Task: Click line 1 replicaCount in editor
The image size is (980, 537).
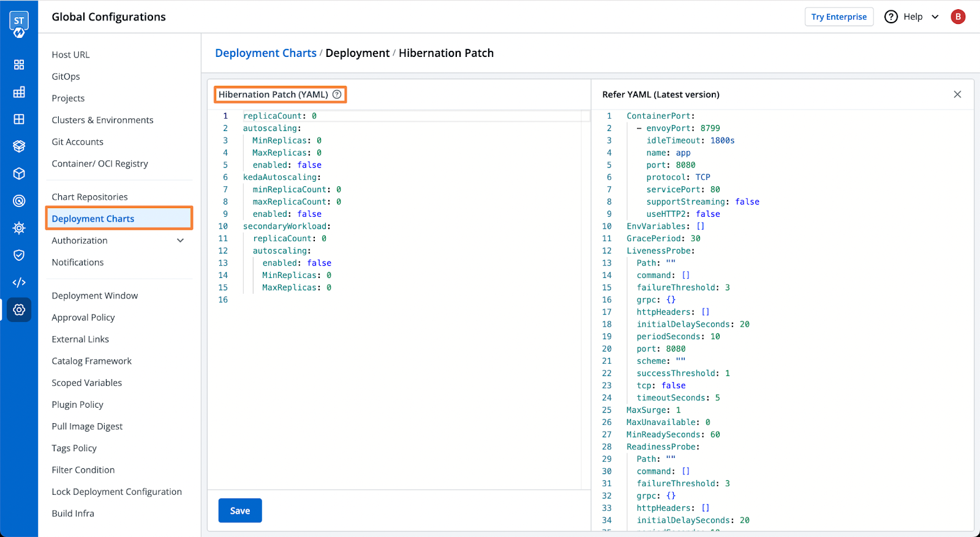Action: [280, 116]
